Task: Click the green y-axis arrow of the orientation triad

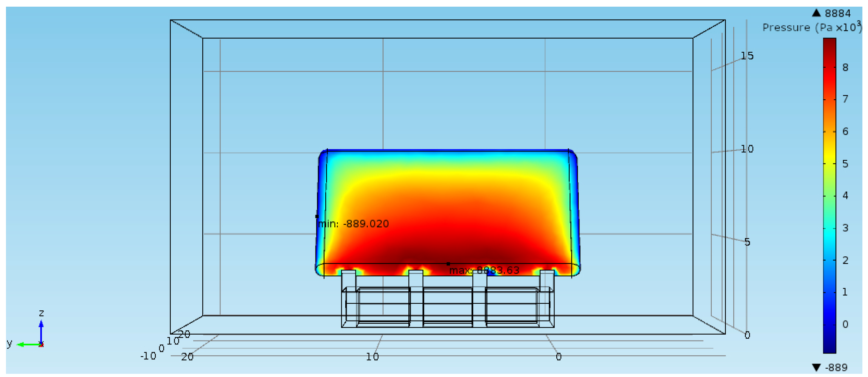Action: [29, 345]
